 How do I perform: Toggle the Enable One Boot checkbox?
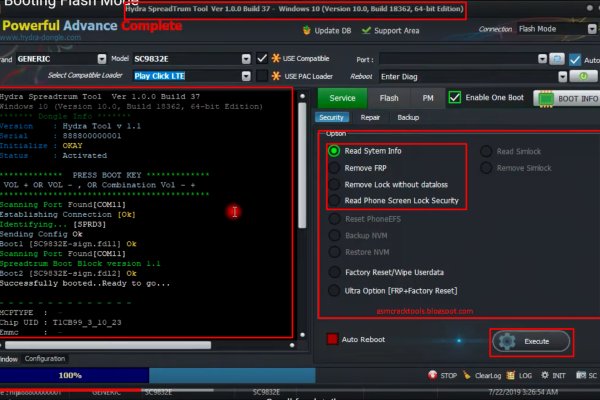455,97
